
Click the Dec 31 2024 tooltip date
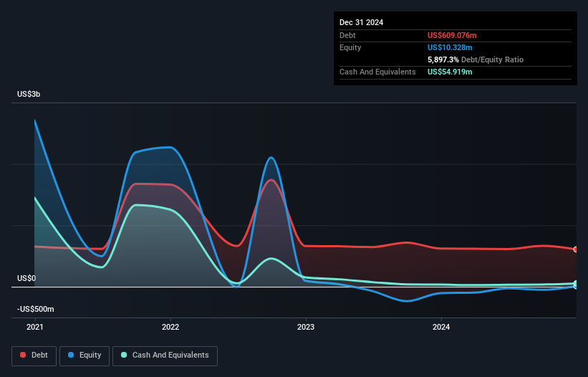[361, 22]
